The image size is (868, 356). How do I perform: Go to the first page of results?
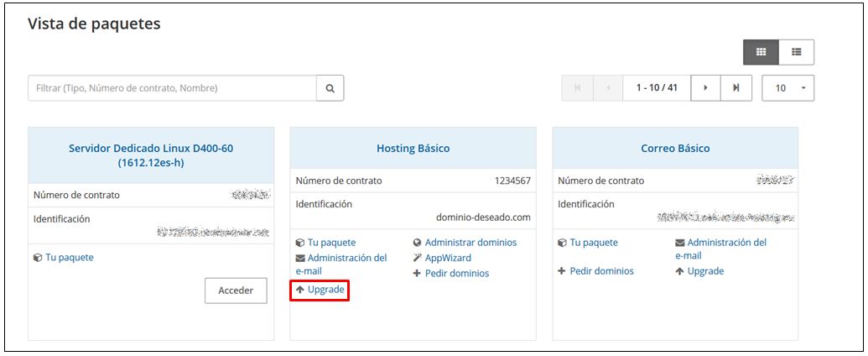tap(577, 88)
